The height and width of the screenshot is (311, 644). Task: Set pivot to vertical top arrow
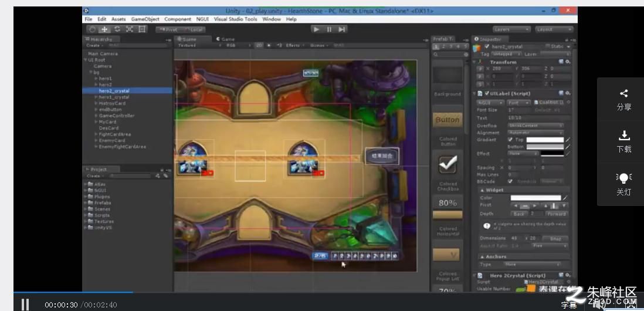545,205
